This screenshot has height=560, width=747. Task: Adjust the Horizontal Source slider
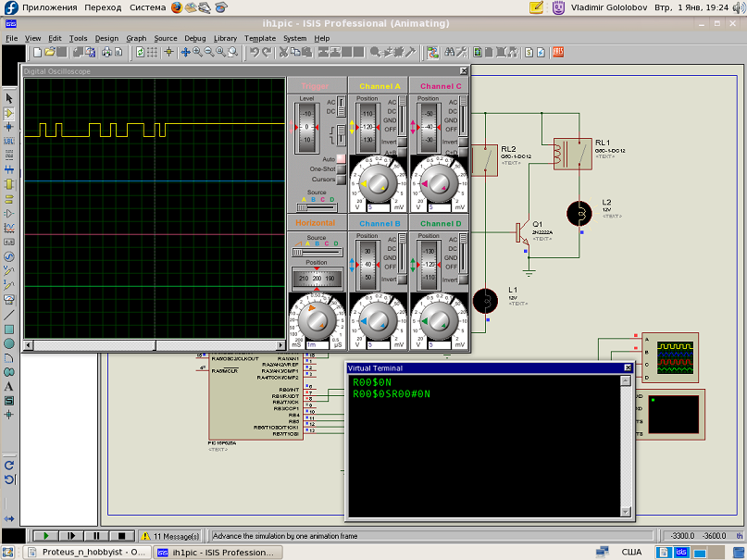pyautogui.click(x=317, y=252)
